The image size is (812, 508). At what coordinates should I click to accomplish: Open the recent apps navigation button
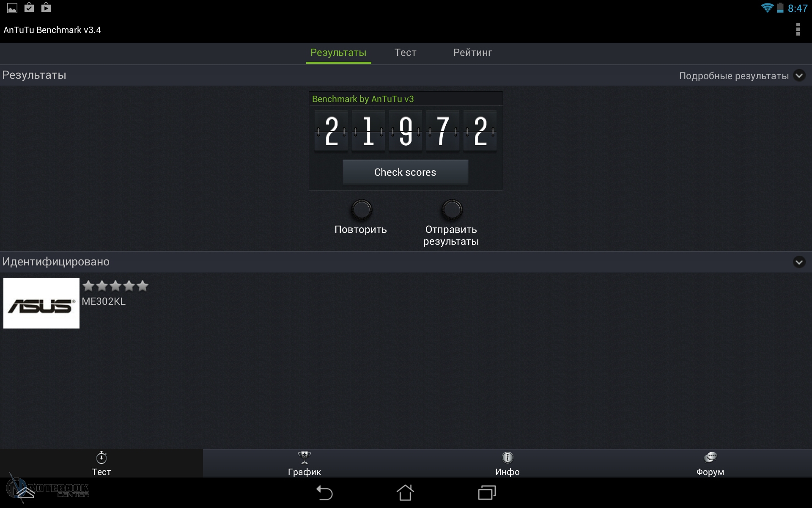[487, 493]
